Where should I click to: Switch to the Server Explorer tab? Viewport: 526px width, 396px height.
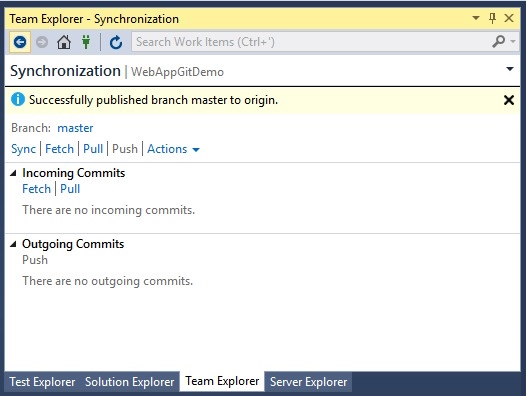[308, 382]
